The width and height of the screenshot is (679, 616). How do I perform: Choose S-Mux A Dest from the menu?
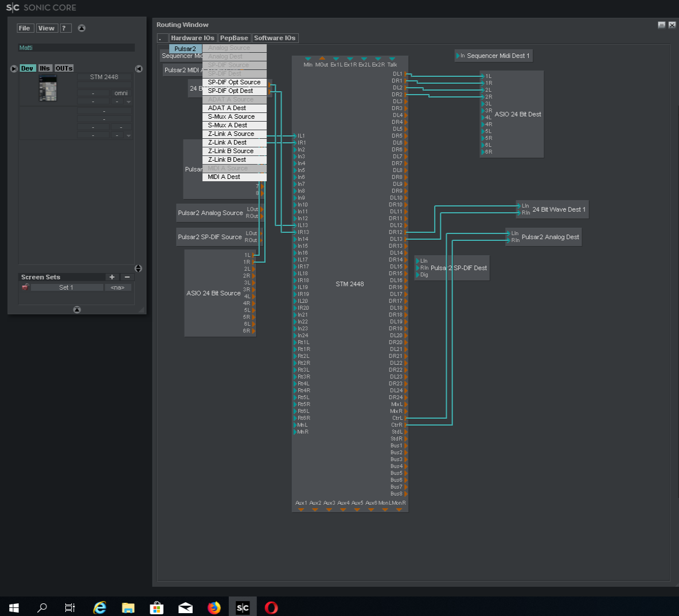235,125
